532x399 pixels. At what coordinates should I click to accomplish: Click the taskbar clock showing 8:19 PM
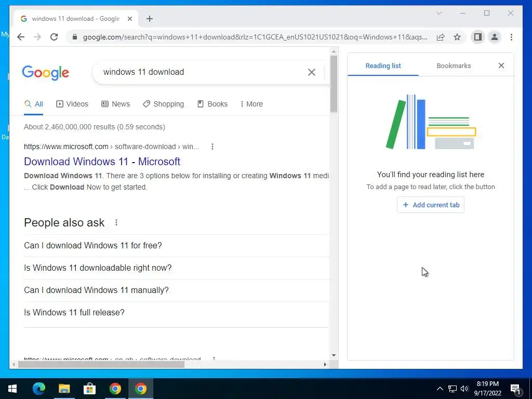point(487,389)
